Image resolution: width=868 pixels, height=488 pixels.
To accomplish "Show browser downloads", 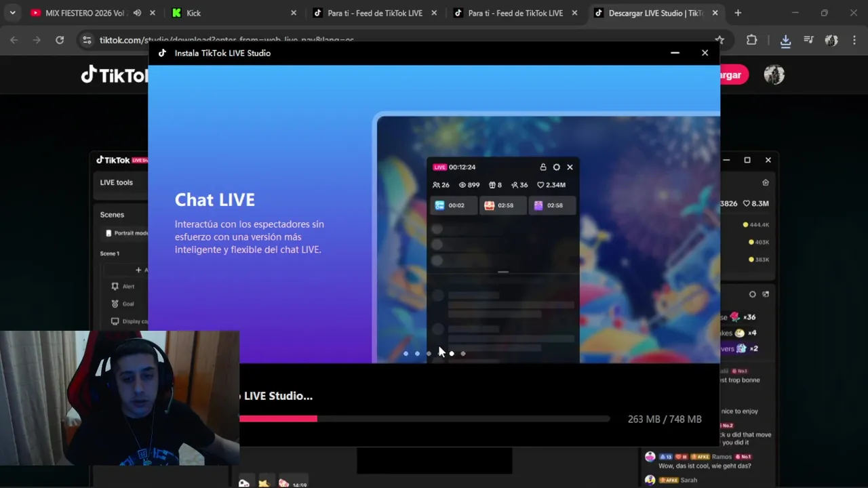I will click(785, 41).
